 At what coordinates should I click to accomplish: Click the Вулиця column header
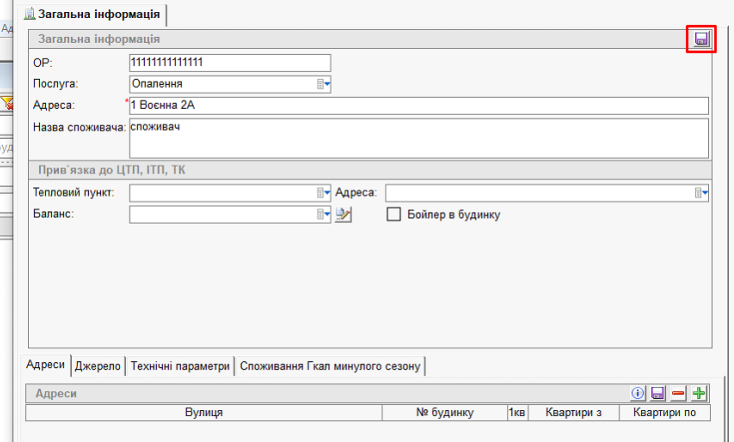click(x=204, y=412)
